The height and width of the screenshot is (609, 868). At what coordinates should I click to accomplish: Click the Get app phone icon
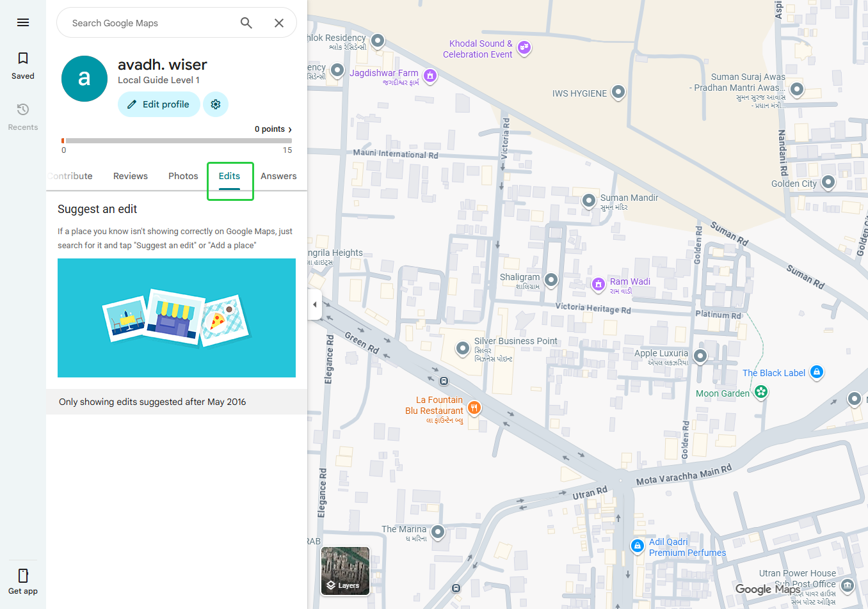point(23,576)
